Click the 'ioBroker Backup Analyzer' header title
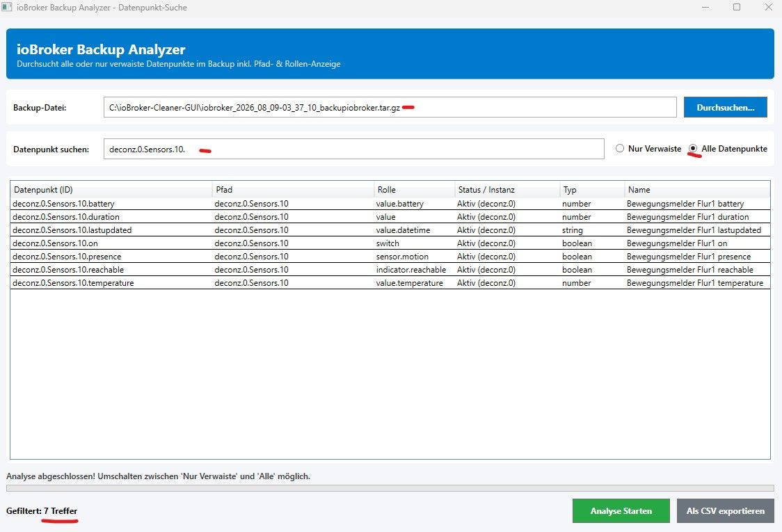782x532 pixels. coord(101,49)
